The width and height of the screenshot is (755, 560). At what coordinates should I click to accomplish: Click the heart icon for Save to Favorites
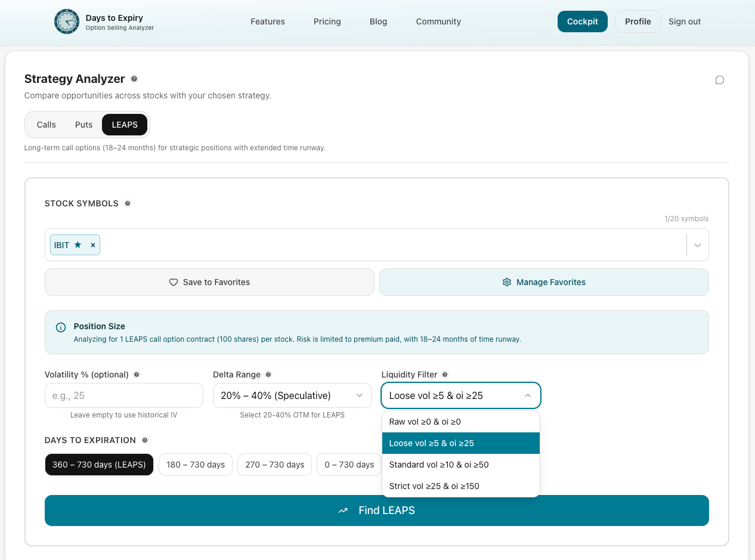(x=173, y=281)
